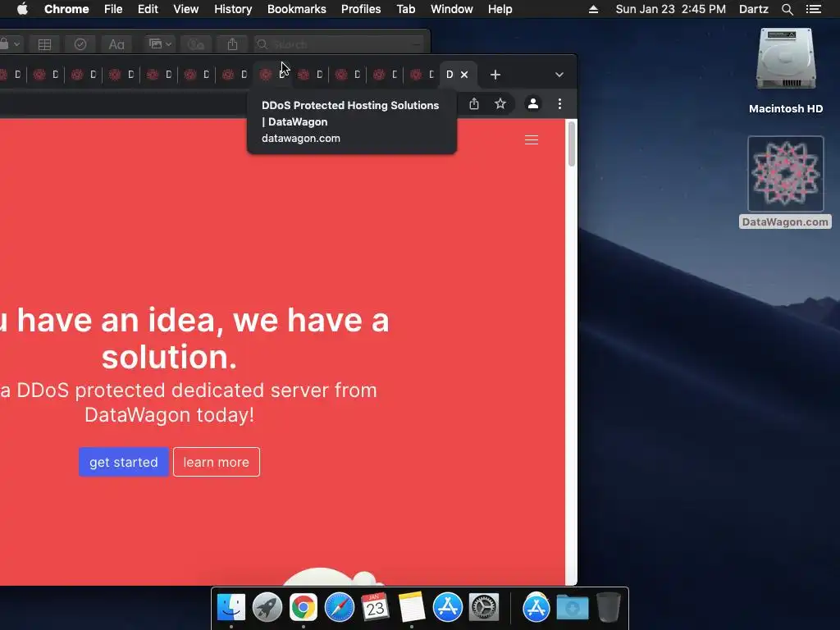Viewport: 840px width, 630px height.
Task: Click the eject icon in the menu bar
Action: click(x=593, y=9)
